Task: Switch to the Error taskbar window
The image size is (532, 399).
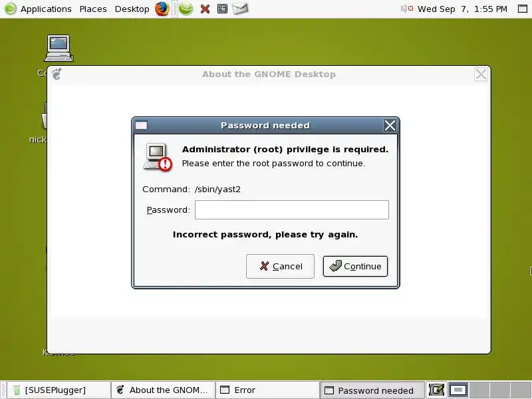Action: pos(267,390)
